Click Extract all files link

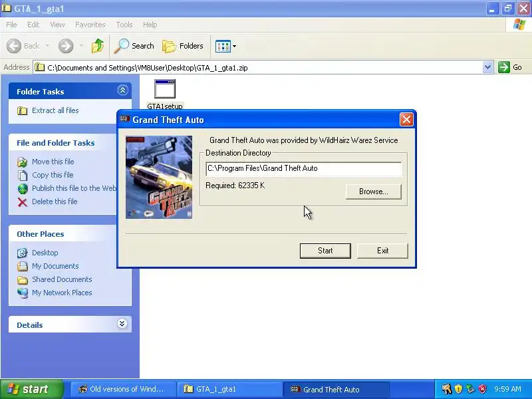[x=55, y=110]
